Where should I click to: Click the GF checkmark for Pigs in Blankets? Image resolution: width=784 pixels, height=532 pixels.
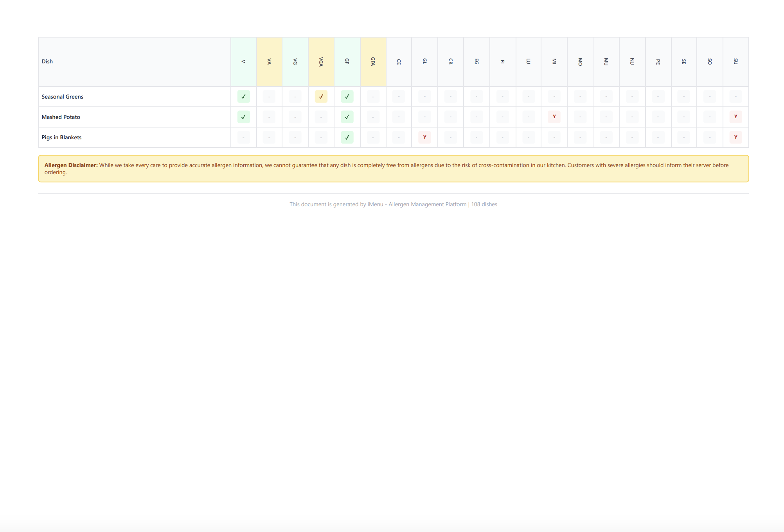[347, 137]
